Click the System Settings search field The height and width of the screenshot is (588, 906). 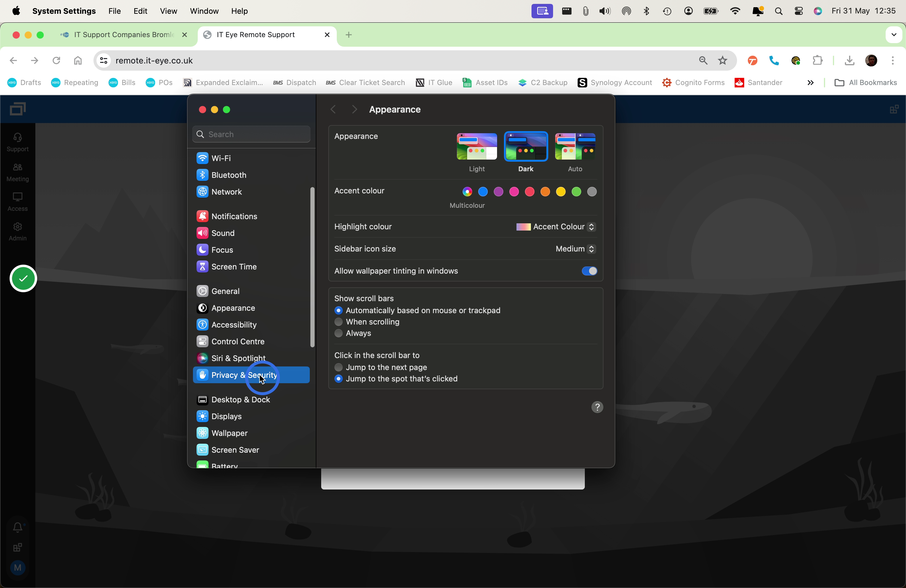[251, 134]
